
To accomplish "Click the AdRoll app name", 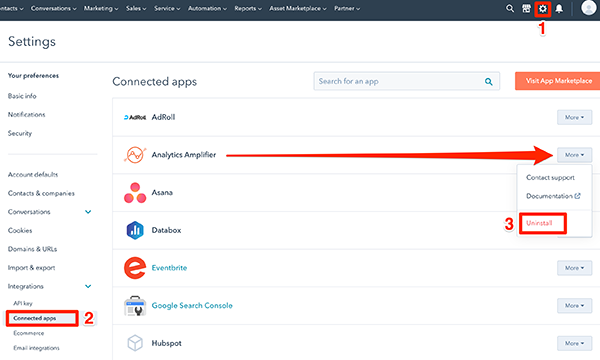I will coord(163,117).
